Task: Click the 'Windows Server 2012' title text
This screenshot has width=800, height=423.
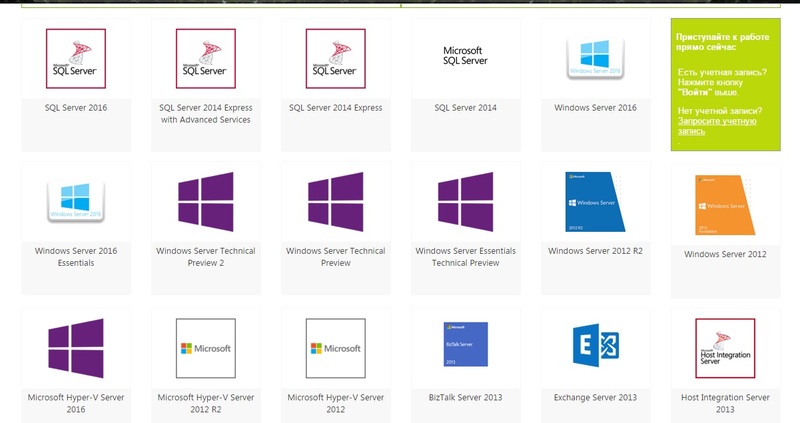Action: coord(725,254)
